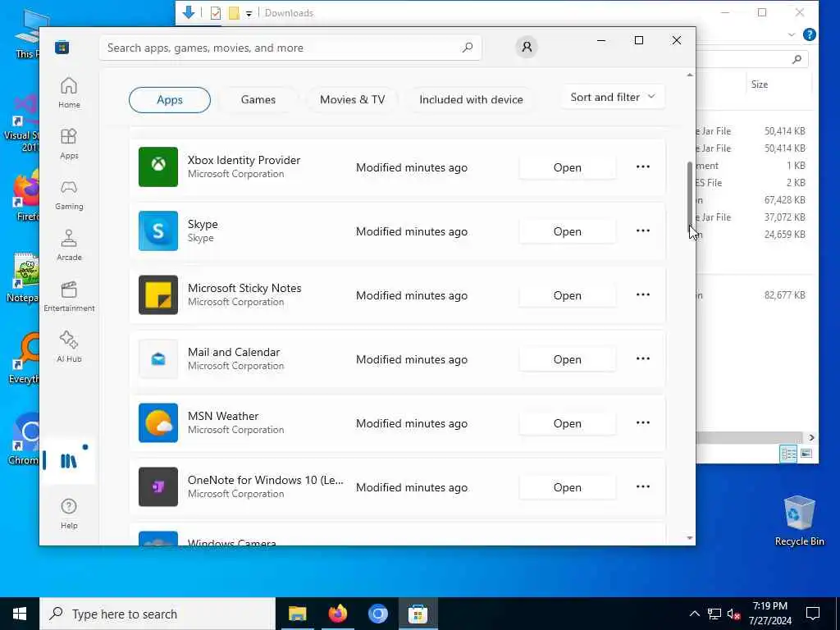The height and width of the screenshot is (630, 840).
Task: Click the Microsoft Sticky Notes app icon
Action: click(158, 294)
